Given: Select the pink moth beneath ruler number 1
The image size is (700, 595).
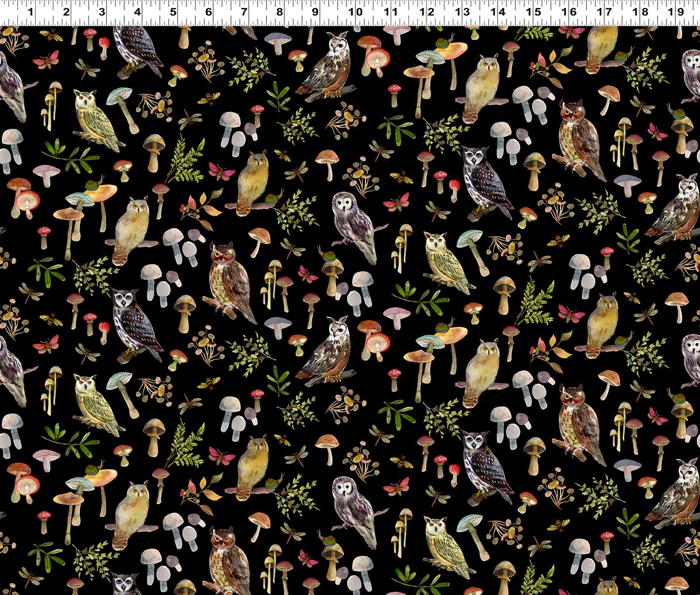Looking at the screenshot, I should pyautogui.click(x=45, y=60).
